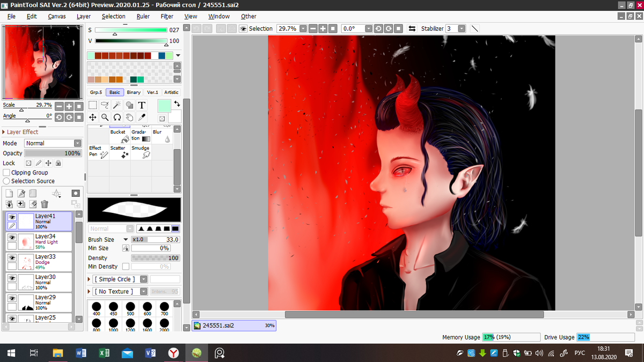Screen dimensions: 644x362
Task: Pick the Scatter brush tool
Action: point(119,152)
